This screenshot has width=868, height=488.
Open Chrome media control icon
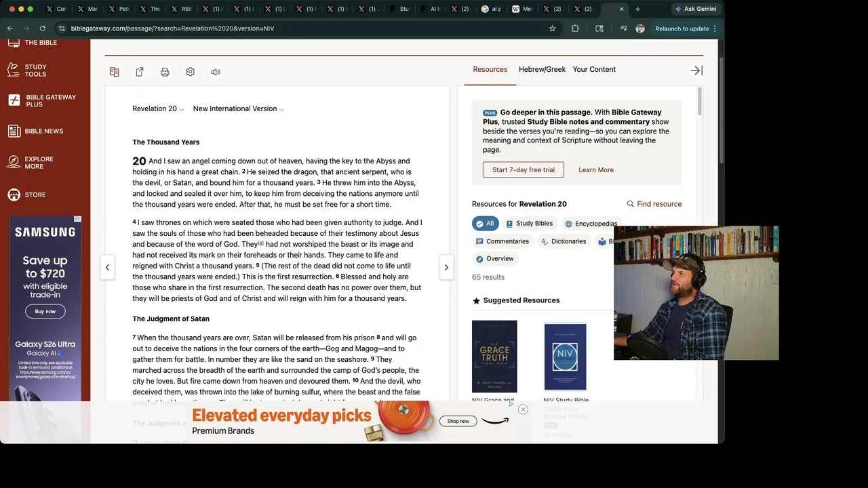click(x=624, y=28)
